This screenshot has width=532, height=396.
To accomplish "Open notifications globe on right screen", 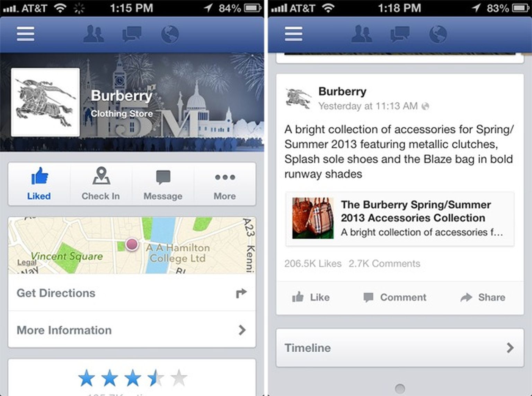I will 438,34.
